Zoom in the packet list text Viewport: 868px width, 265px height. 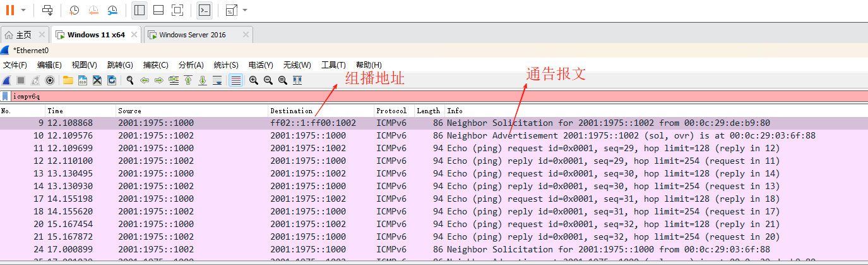click(254, 80)
